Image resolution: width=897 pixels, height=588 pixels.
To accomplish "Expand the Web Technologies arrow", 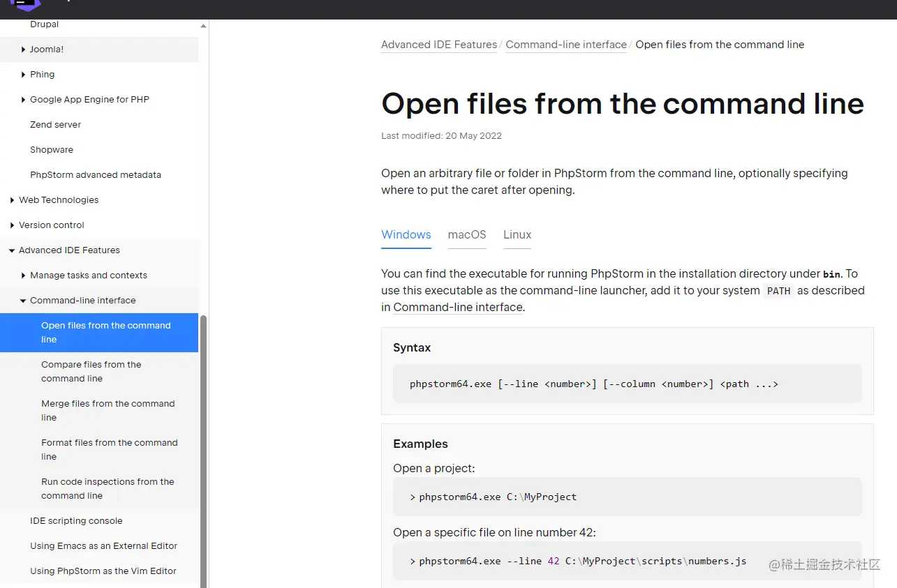I will (13, 200).
